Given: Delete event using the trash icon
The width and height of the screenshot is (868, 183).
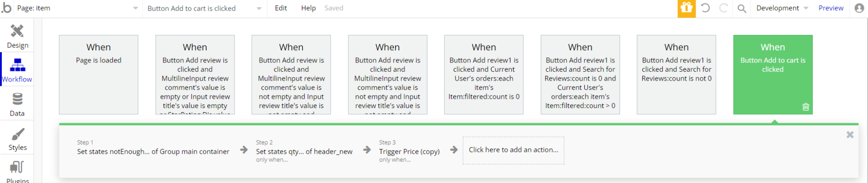Looking at the screenshot, I should pos(806,107).
